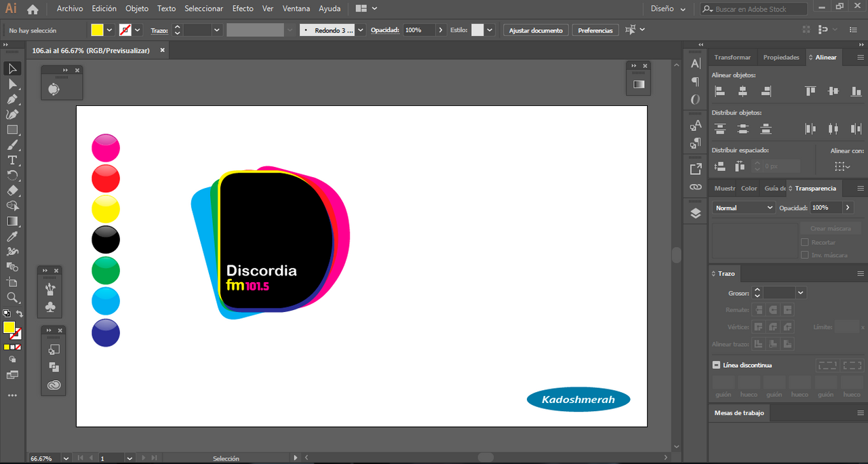Click the Buscar en Adobe Stock search field
This screenshot has height=464, width=868.
754,9
